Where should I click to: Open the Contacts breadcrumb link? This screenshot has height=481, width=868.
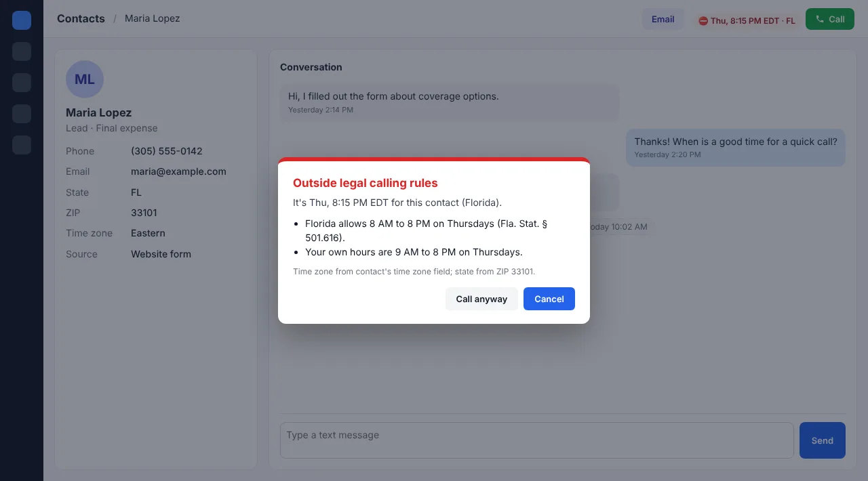coord(81,18)
